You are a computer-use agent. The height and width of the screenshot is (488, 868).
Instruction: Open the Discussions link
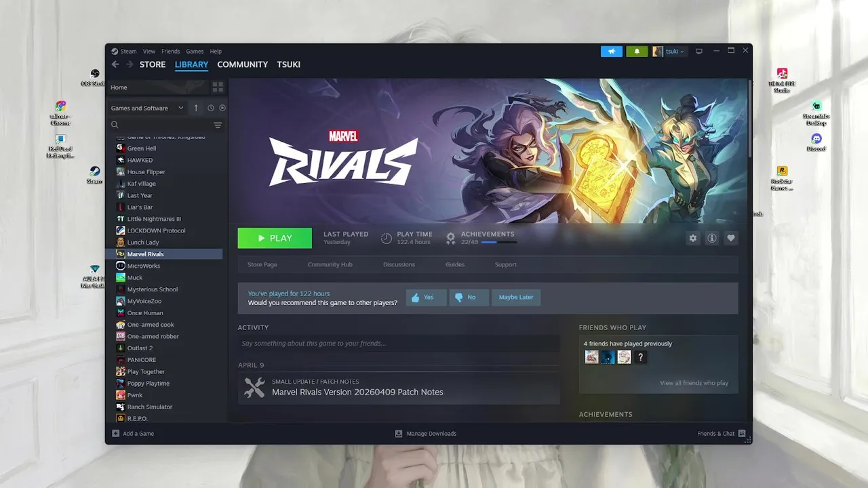[x=399, y=264]
